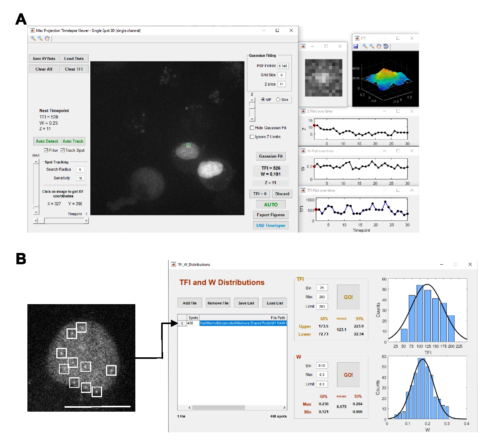
Task: Click Search Radius input field
Action: [80, 170]
